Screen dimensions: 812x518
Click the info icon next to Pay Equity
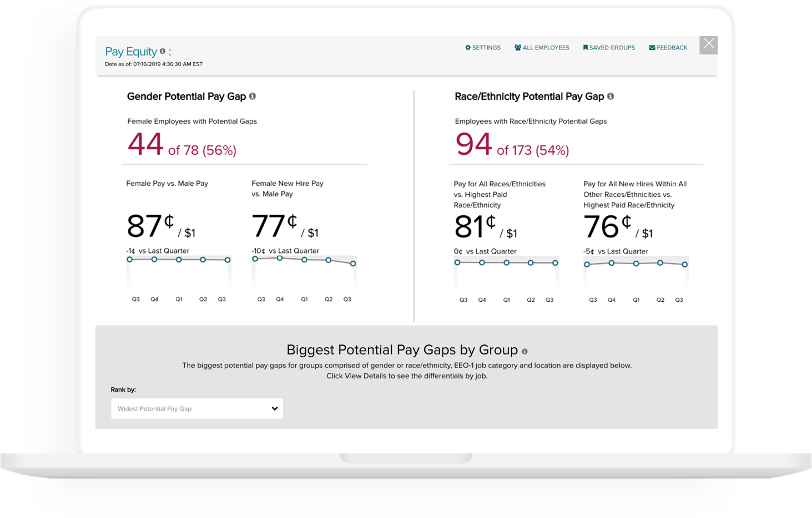[x=163, y=51]
